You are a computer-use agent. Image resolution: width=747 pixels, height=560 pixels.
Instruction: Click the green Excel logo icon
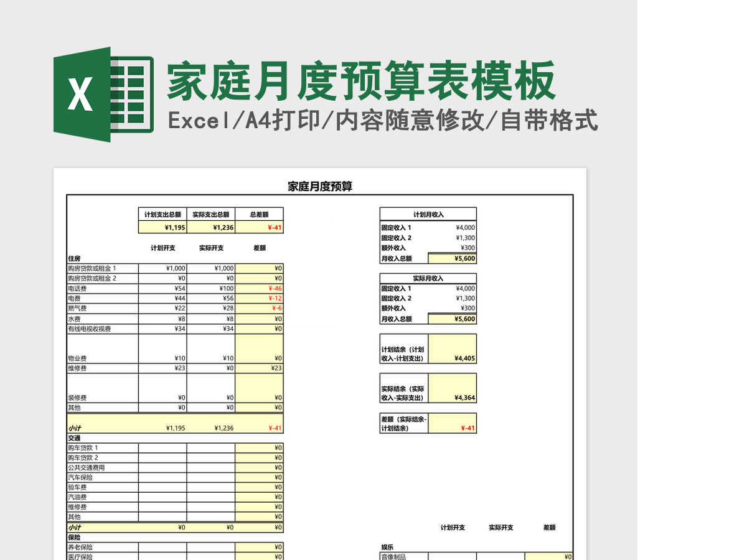pyautogui.click(x=103, y=94)
